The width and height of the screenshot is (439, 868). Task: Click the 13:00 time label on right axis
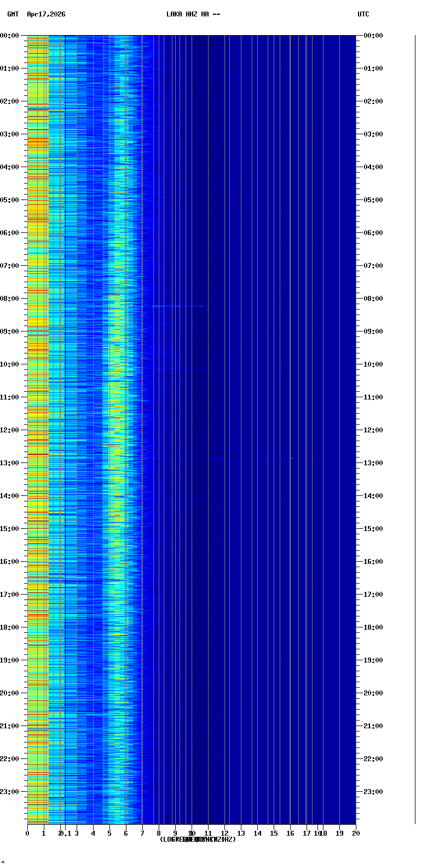(373, 463)
